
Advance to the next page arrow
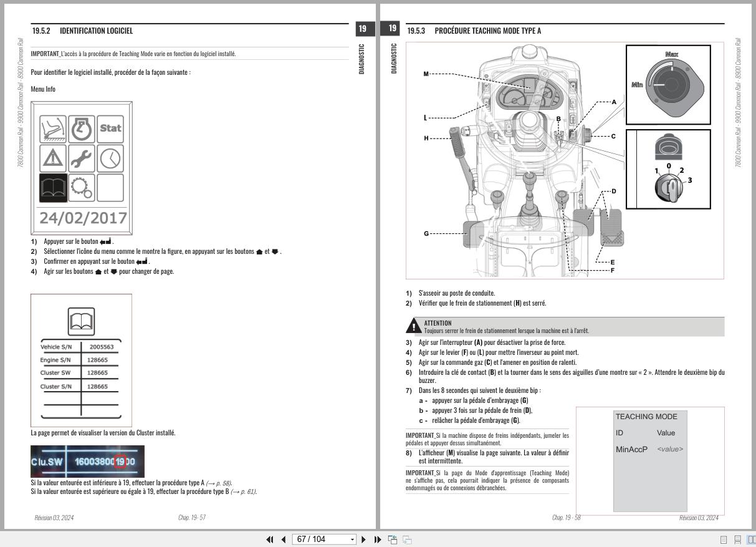(365, 539)
